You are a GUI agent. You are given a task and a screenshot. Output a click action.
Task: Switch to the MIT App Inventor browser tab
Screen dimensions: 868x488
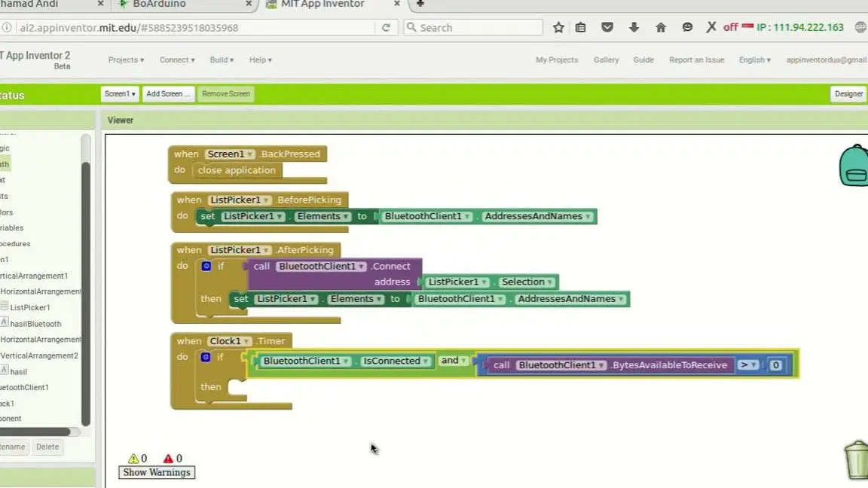tap(324, 5)
